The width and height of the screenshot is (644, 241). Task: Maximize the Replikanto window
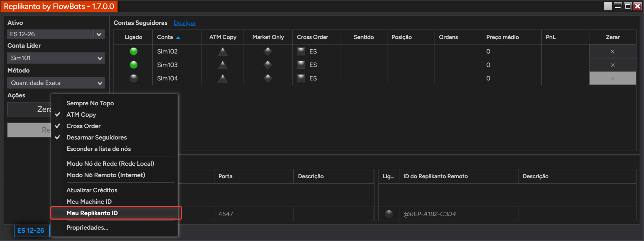click(x=628, y=6)
